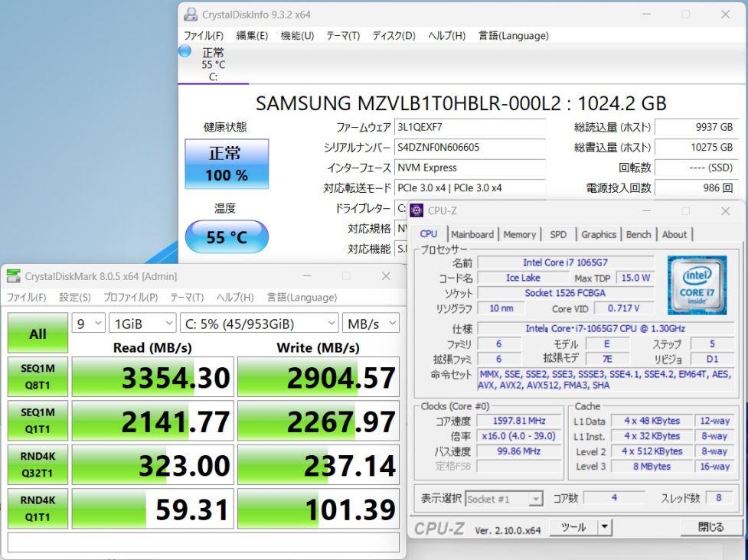Click the CPU-Z chip icon in title bar
The height and width of the screenshot is (560, 748).
coord(416,210)
